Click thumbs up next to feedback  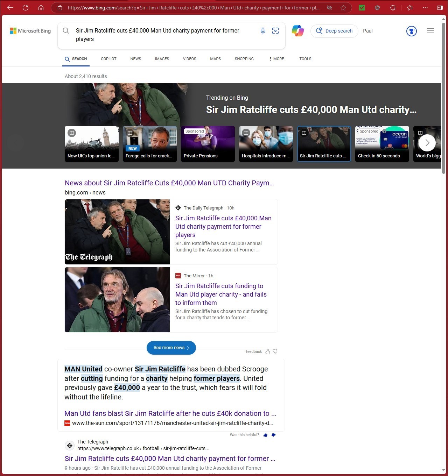(x=268, y=351)
